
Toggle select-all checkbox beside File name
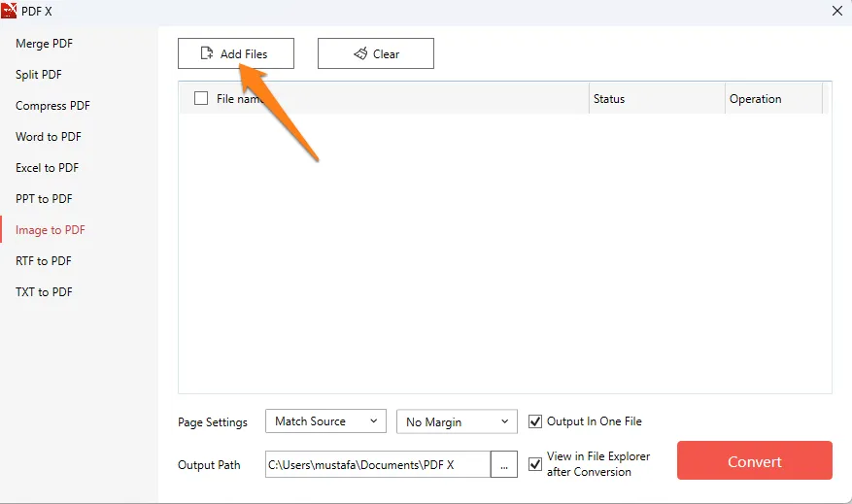point(201,98)
